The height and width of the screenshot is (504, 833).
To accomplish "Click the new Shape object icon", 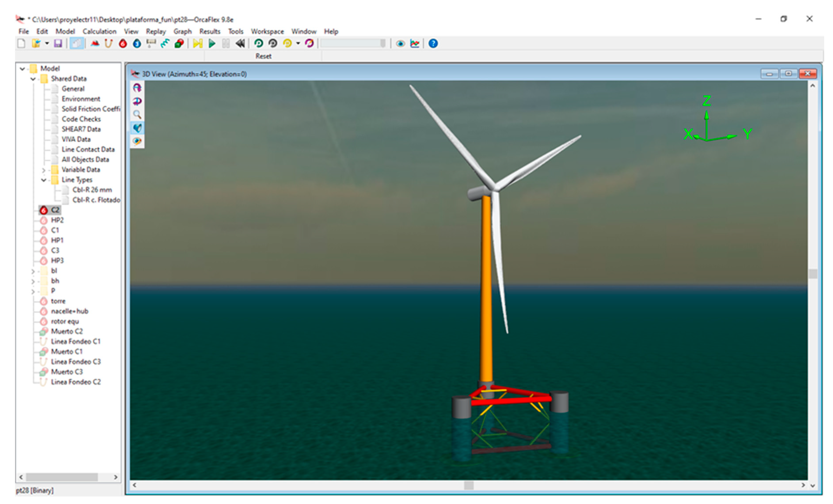I will pos(179,44).
